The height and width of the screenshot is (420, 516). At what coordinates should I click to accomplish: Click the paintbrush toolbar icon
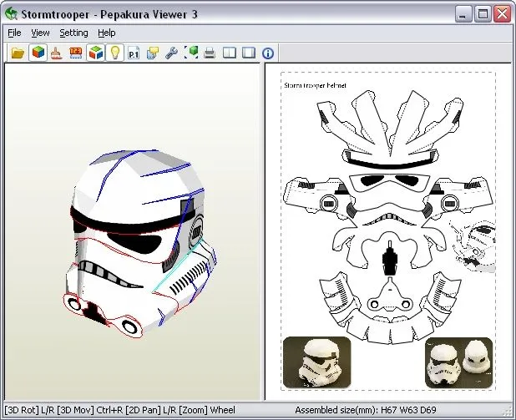click(57, 53)
